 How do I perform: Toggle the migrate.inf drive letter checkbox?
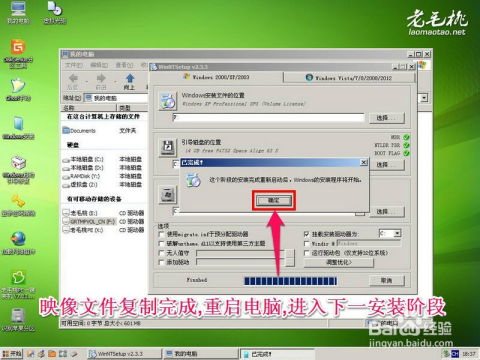coord(162,234)
